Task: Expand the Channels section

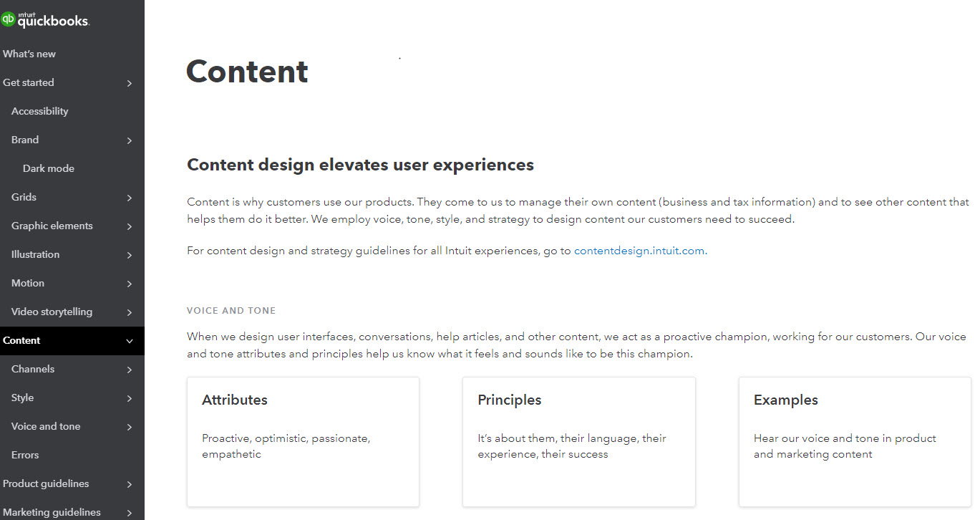Action: point(130,370)
